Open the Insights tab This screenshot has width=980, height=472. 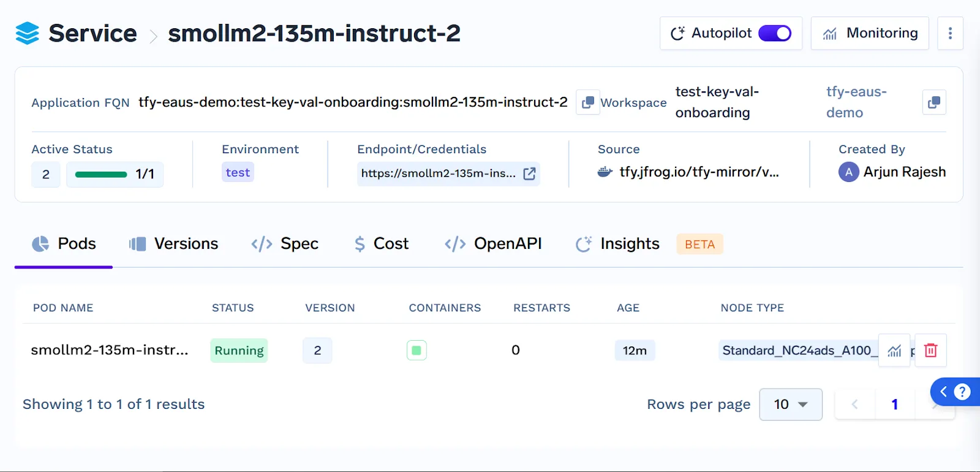pos(617,244)
